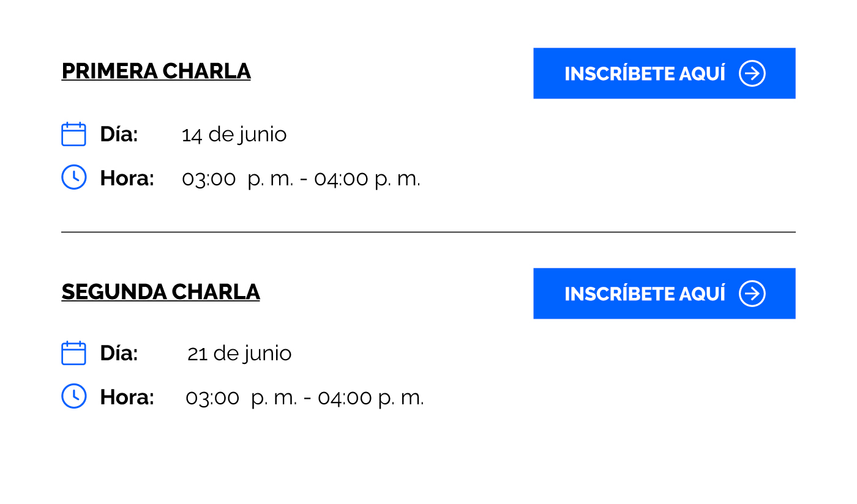Click the Hora label of Primera Charla
This screenshot has width=857, height=504.
click(x=127, y=178)
